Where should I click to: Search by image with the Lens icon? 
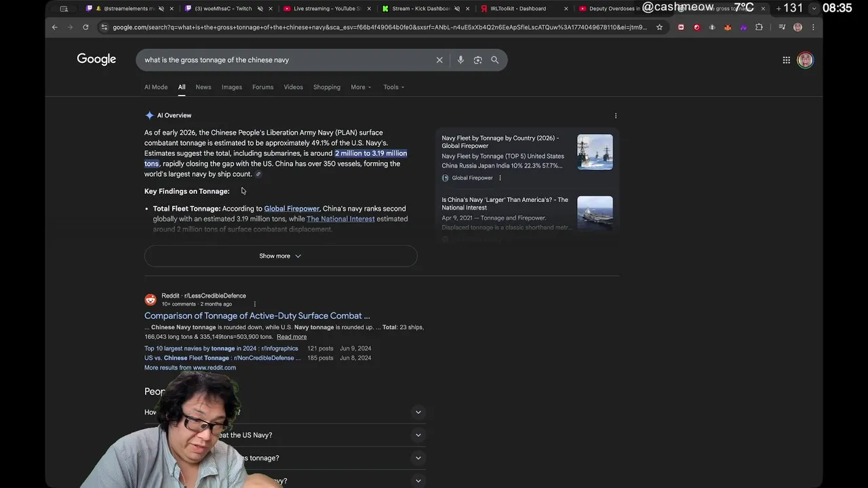[477, 60]
